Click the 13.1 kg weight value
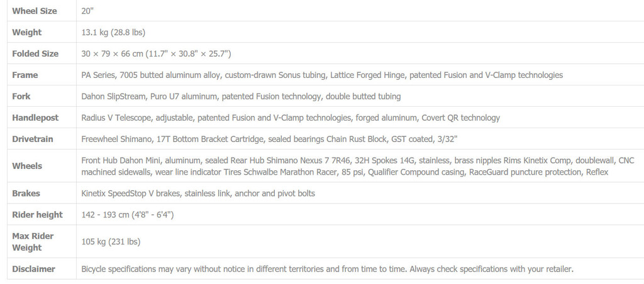 tap(113, 33)
